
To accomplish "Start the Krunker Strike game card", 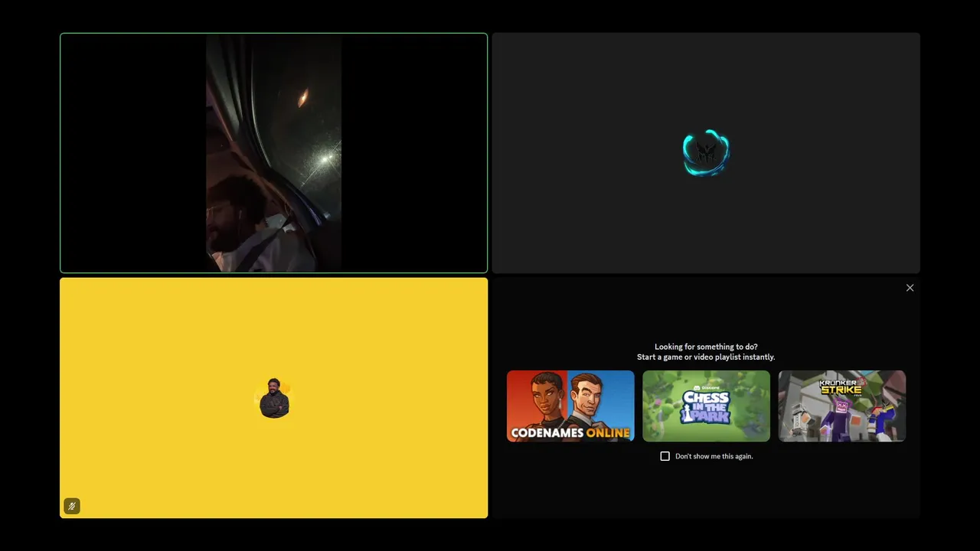I will (x=842, y=406).
